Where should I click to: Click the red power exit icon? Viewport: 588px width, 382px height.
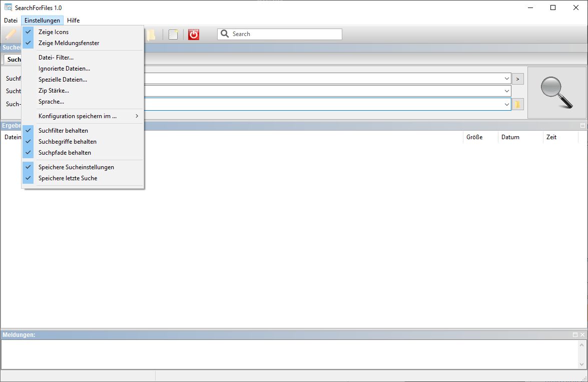pyautogui.click(x=194, y=34)
